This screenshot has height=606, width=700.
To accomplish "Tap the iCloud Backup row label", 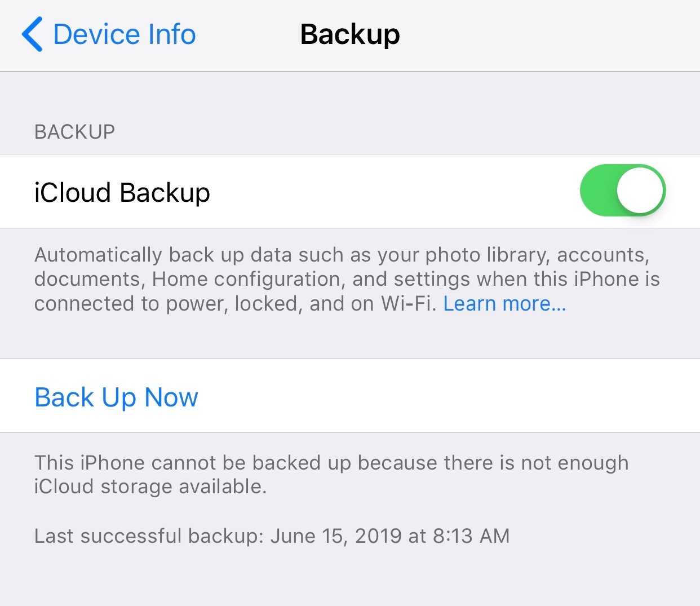I will [122, 192].
